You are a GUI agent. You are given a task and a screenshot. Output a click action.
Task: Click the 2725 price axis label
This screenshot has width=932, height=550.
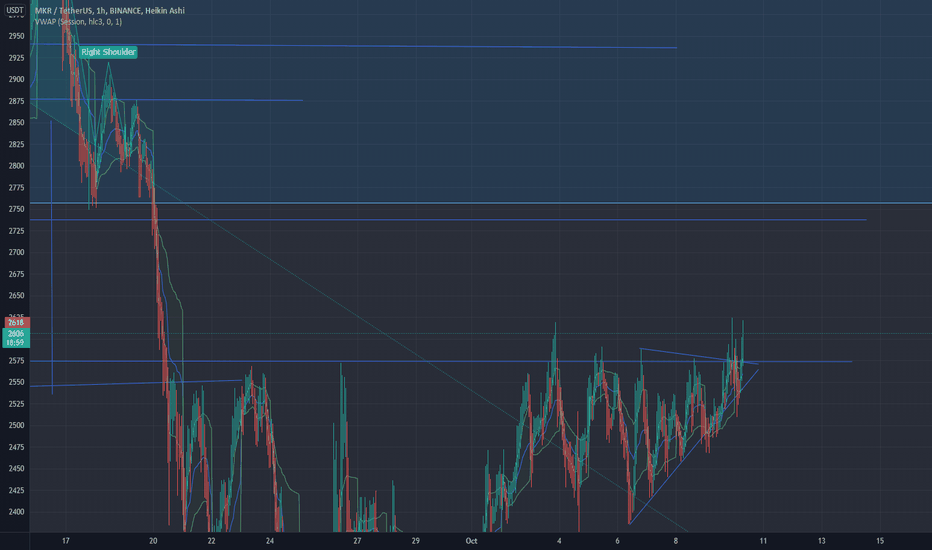click(x=17, y=231)
